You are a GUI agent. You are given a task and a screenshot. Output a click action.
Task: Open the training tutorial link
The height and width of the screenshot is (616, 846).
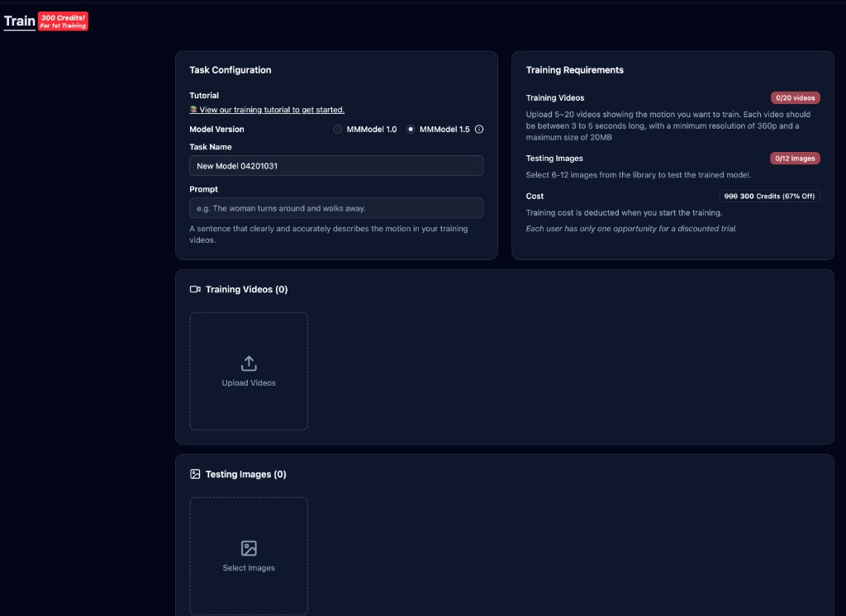click(272, 110)
